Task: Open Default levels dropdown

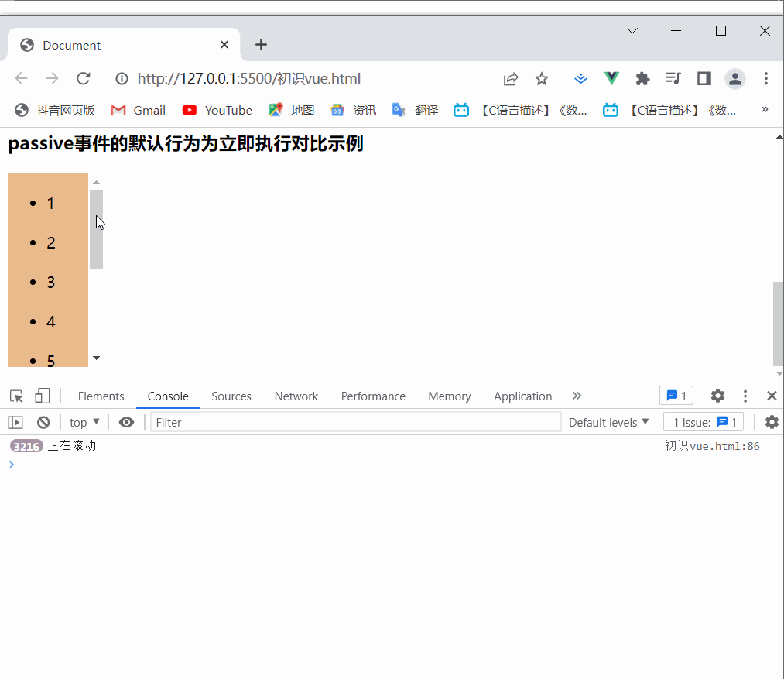Action: [x=608, y=422]
